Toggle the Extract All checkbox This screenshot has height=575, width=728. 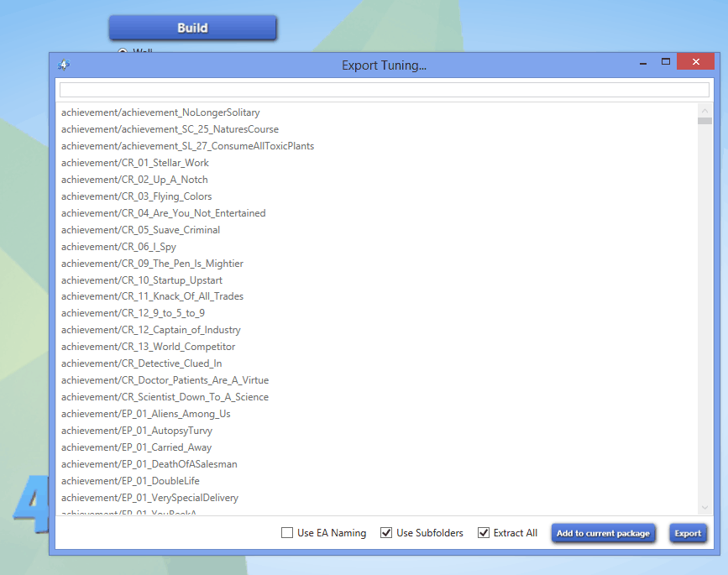point(484,533)
